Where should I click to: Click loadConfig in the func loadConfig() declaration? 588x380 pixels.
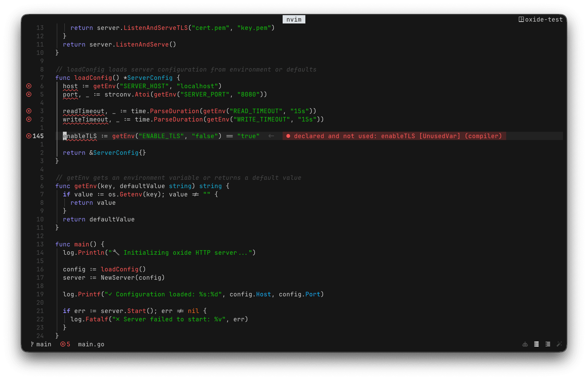point(93,78)
